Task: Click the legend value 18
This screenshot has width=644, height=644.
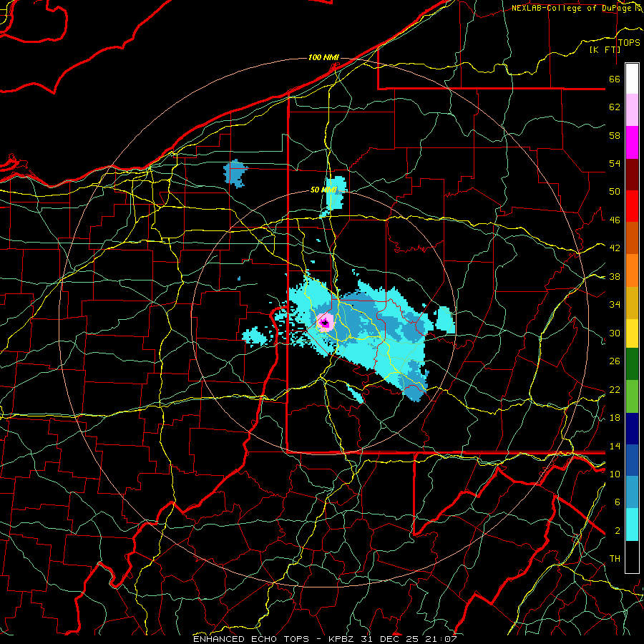Action: point(615,418)
